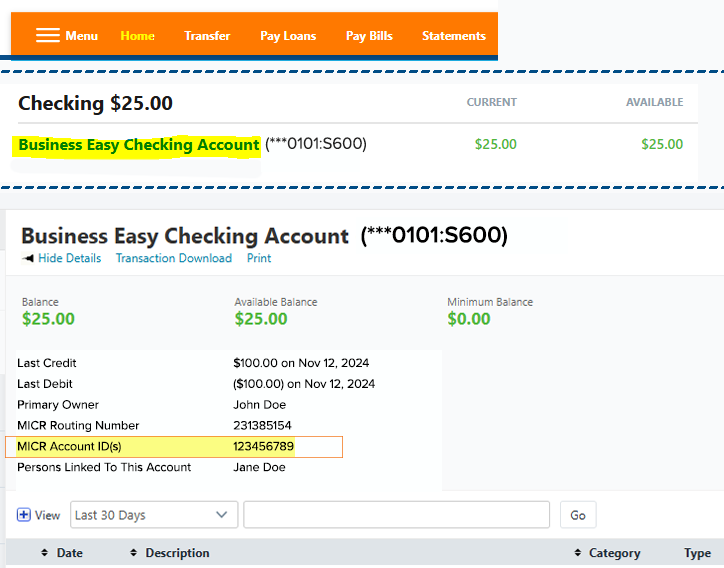Select MICR Routing Number 231385154

pyautogui.click(x=262, y=425)
